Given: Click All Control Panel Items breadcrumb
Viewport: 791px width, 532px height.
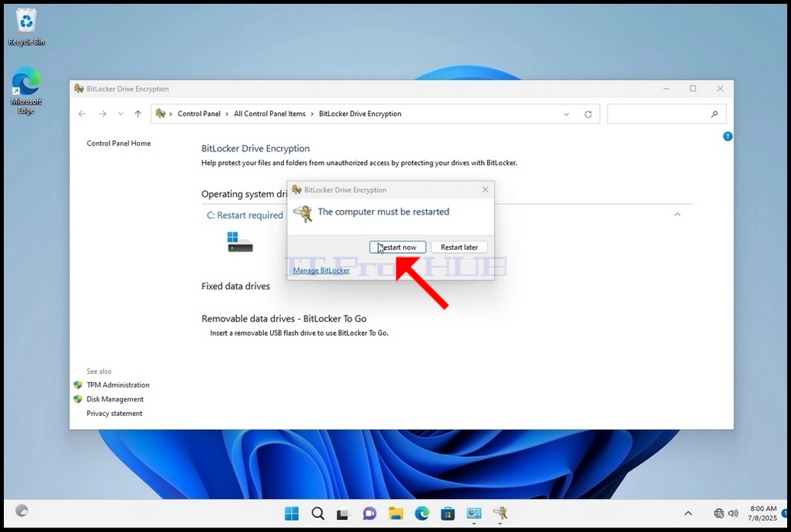Looking at the screenshot, I should (x=269, y=114).
